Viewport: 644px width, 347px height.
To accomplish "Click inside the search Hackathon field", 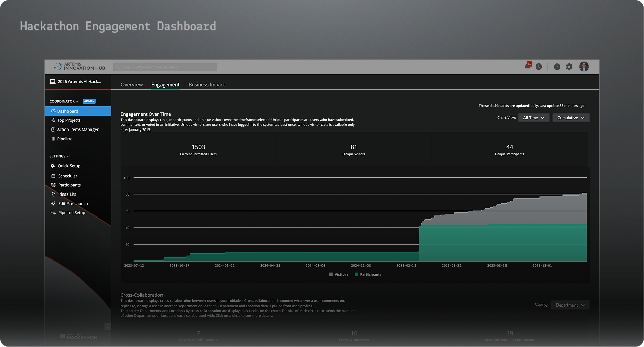I will pyautogui.click(x=164, y=67).
